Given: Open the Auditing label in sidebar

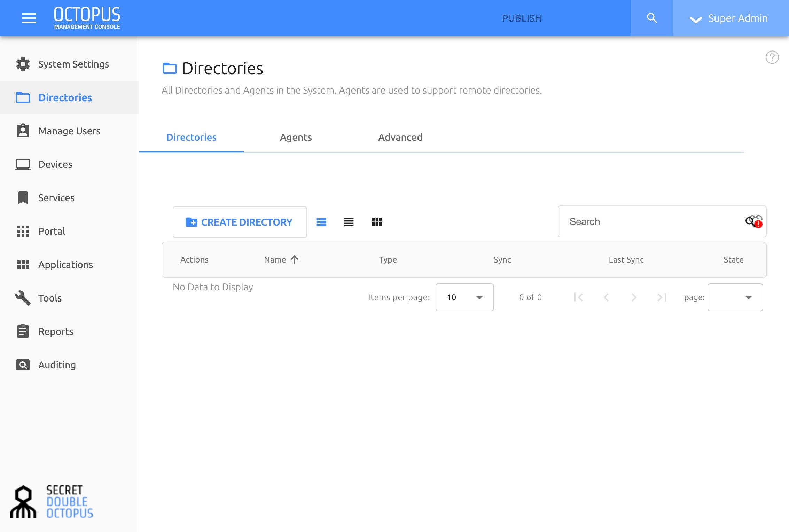Looking at the screenshot, I should pyautogui.click(x=57, y=365).
